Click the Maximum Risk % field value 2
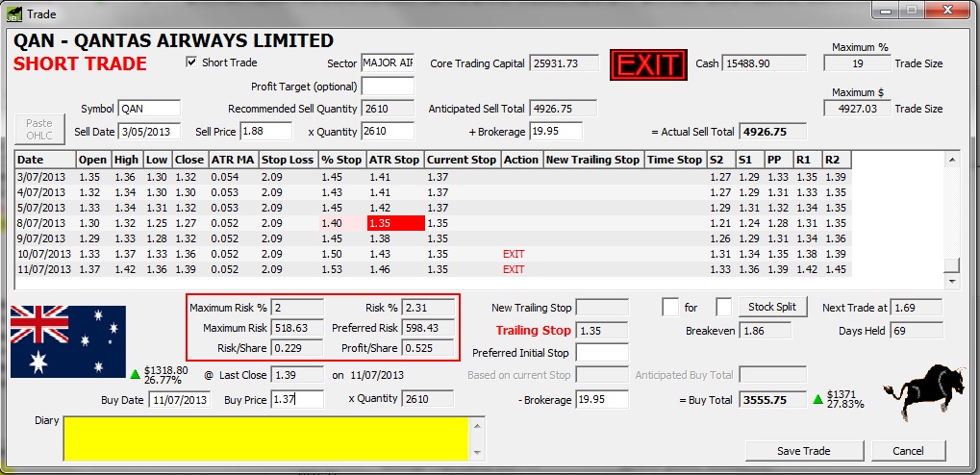Image resolution: width=980 pixels, height=475 pixels. coord(297,308)
